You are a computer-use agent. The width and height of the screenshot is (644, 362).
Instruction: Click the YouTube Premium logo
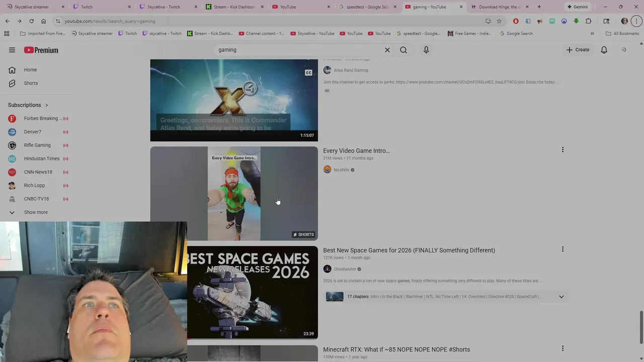pos(41,50)
